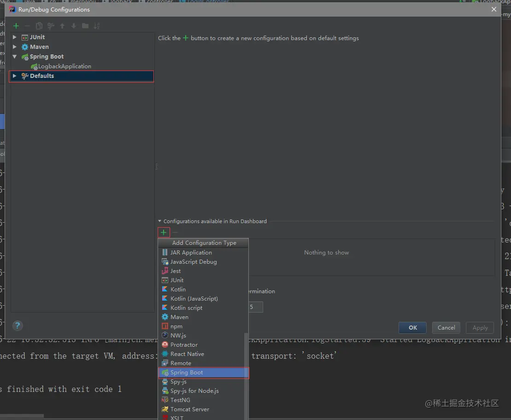The height and width of the screenshot is (420, 511).
Task: Click the Tomcat Server icon in popup list
Action: (165, 409)
